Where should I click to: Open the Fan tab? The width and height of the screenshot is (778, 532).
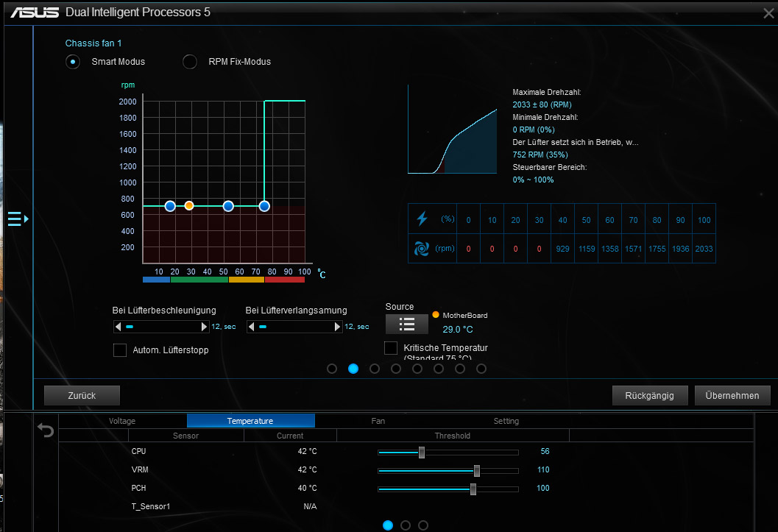pyautogui.click(x=378, y=421)
